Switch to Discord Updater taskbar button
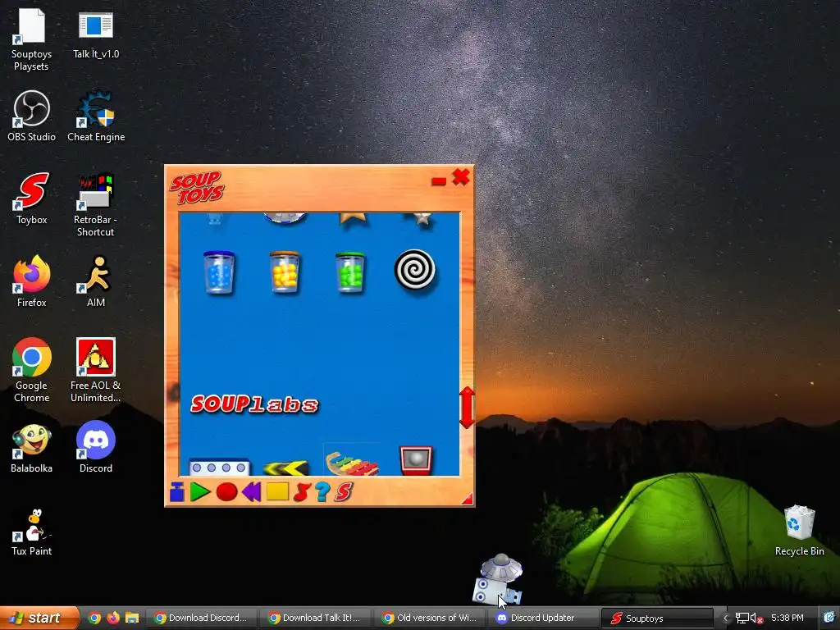This screenshot has height=630, width=840. click(x=544, y=618)
